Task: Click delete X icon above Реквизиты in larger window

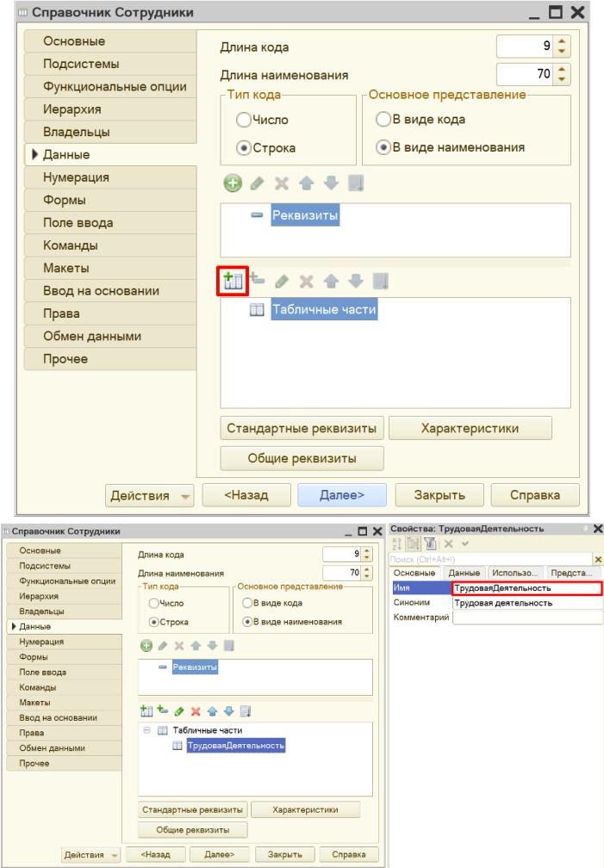Action: click(x=282, y=183)
